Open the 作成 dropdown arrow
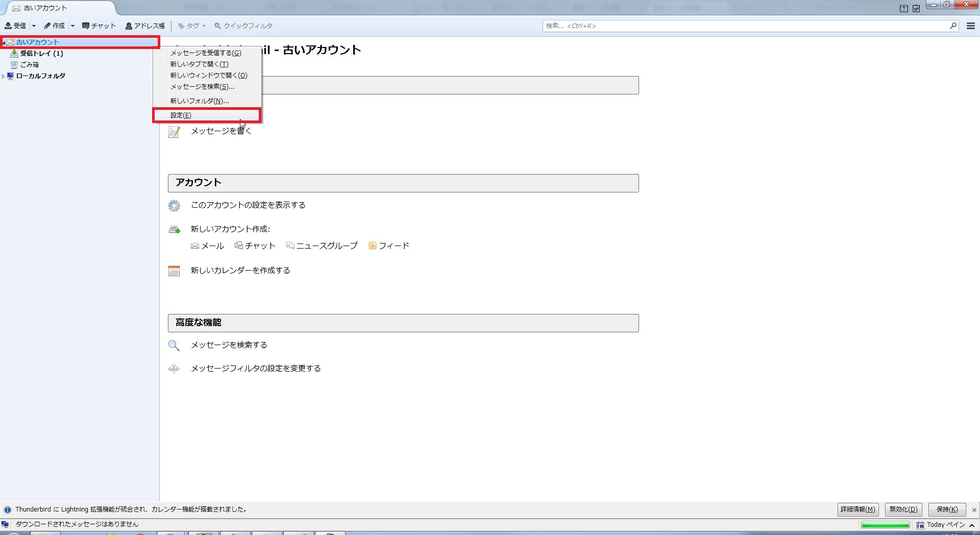 pos(72,26)
